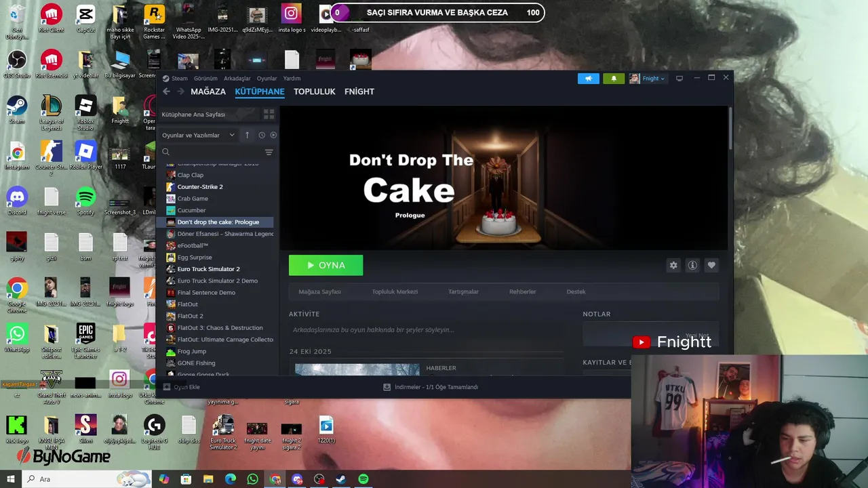Viewport: 868px width, 488px height.
Task: Click the Windows taskbar Ara search box
Action: pos(86,479)
